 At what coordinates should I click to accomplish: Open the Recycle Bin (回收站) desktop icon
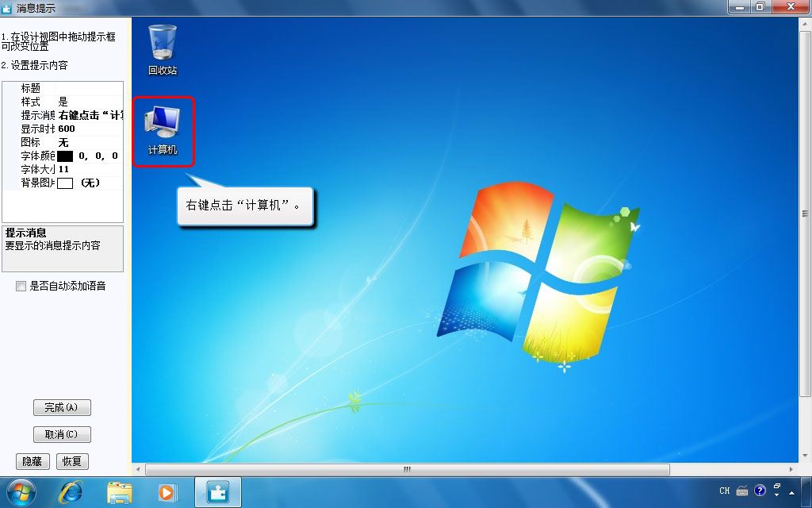click(163, 50)
